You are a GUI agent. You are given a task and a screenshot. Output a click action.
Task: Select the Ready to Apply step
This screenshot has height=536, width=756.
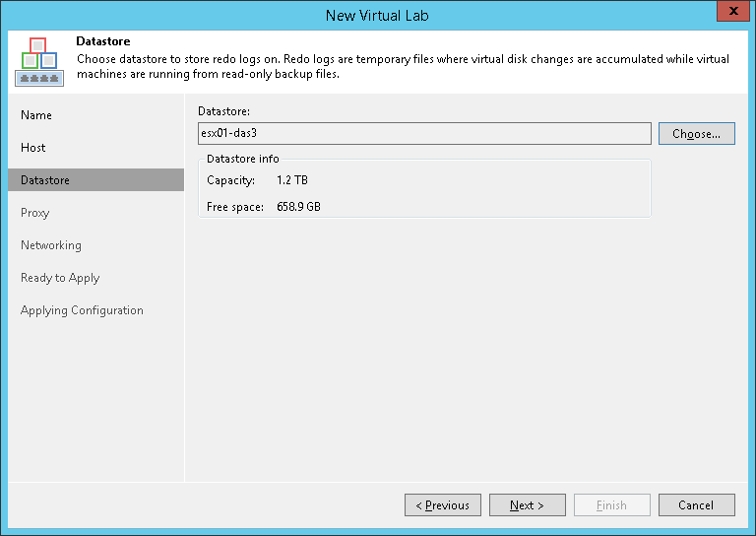point(60,278)
